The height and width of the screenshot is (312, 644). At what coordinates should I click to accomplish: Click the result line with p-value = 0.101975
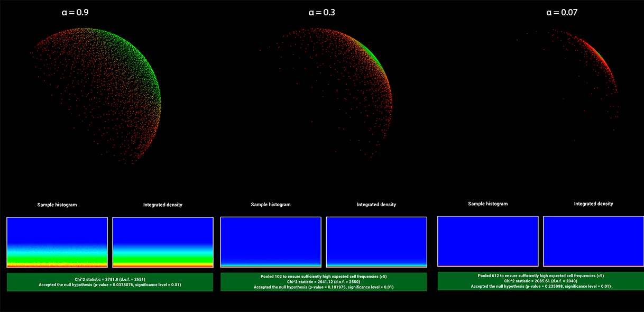point(324,288)
